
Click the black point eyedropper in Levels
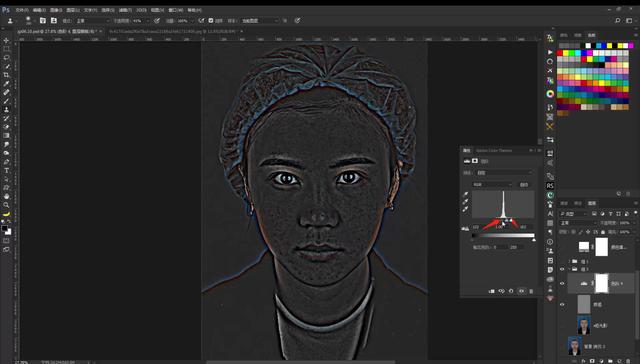[466, 194]
